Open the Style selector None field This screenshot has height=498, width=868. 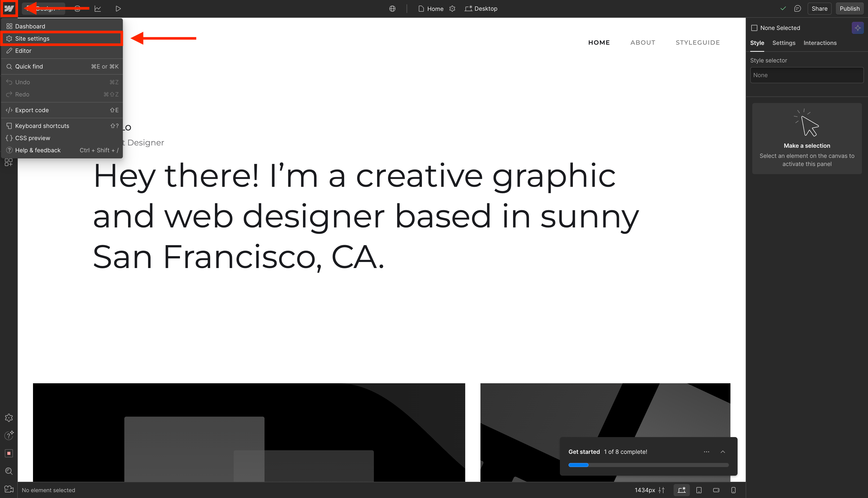click(807, 75)
